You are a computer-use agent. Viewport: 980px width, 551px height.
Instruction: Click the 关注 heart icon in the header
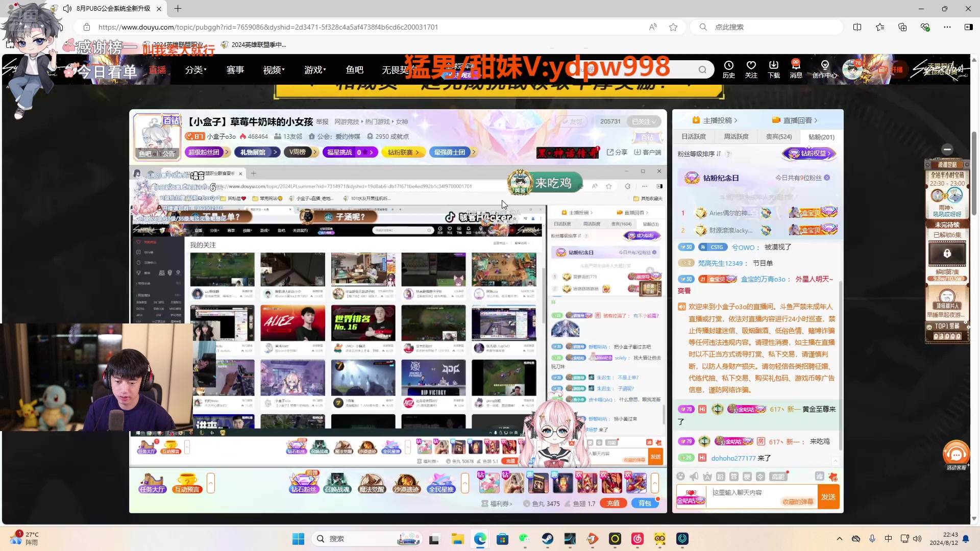751,69
